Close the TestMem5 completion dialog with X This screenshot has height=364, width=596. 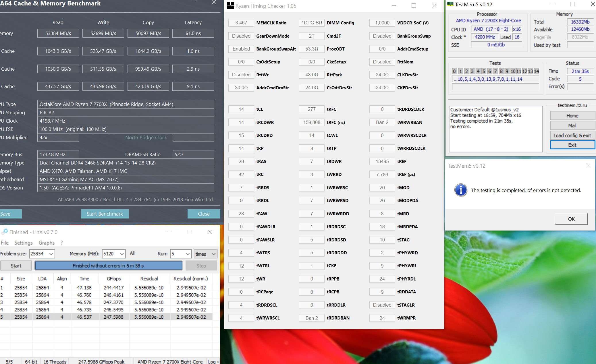click(x=588, y=166)
